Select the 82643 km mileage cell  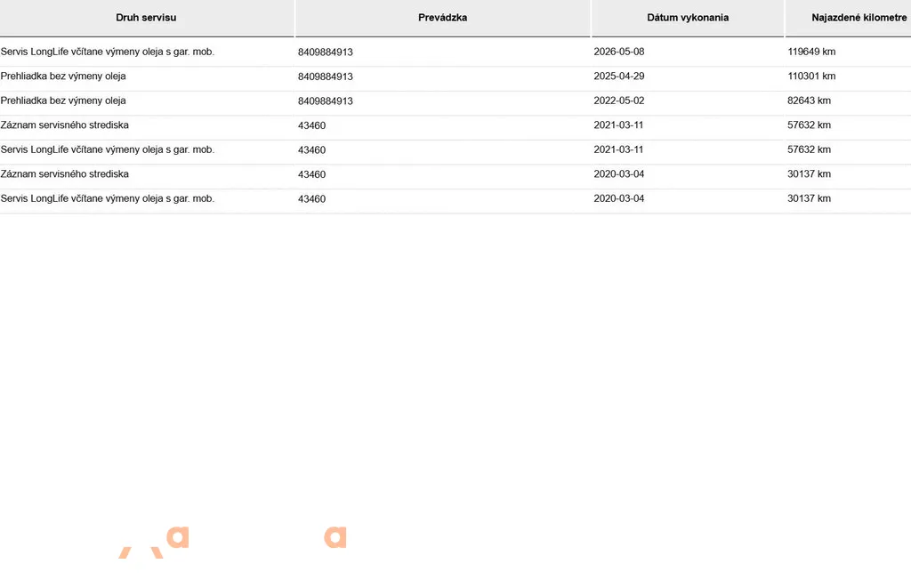coord(810,101)
